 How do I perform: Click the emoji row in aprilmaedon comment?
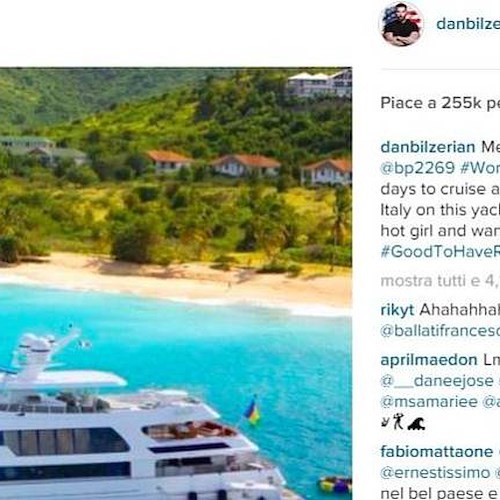(x=403, y=423)
